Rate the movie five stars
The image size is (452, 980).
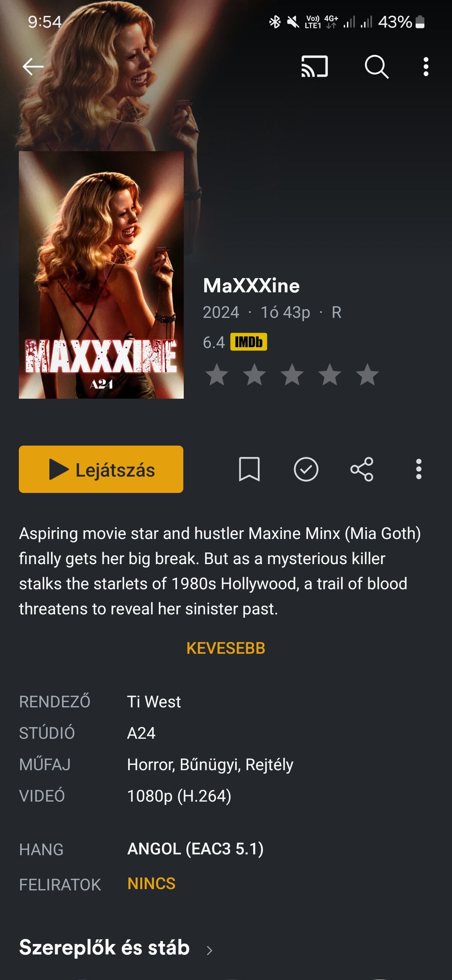click(368, 375)
